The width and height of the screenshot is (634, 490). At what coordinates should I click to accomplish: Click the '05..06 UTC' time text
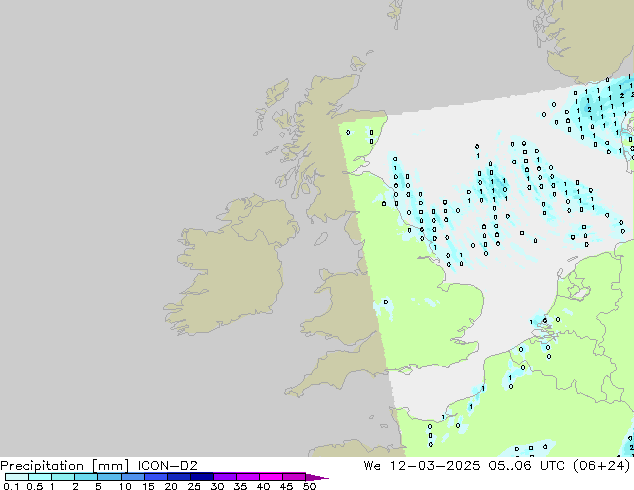pyautogui.click(x=525, y=466)
